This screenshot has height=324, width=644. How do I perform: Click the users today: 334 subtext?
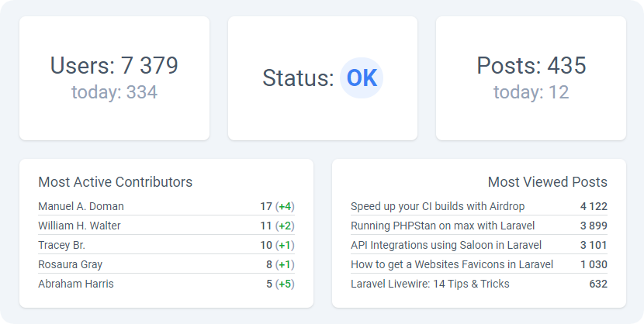[114, 93]
